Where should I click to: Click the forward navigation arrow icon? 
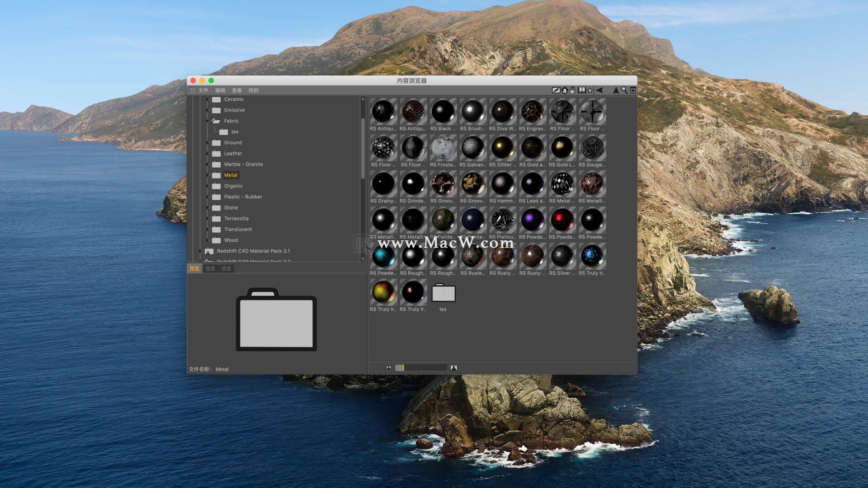point(616,90)
